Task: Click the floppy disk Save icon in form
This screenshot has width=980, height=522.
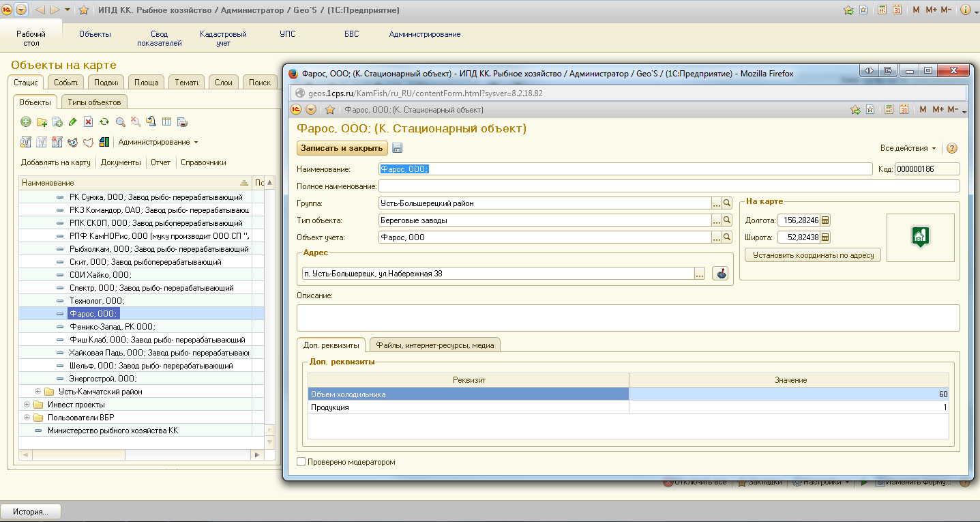Action: pyautogui.click(x=398, y=148)
